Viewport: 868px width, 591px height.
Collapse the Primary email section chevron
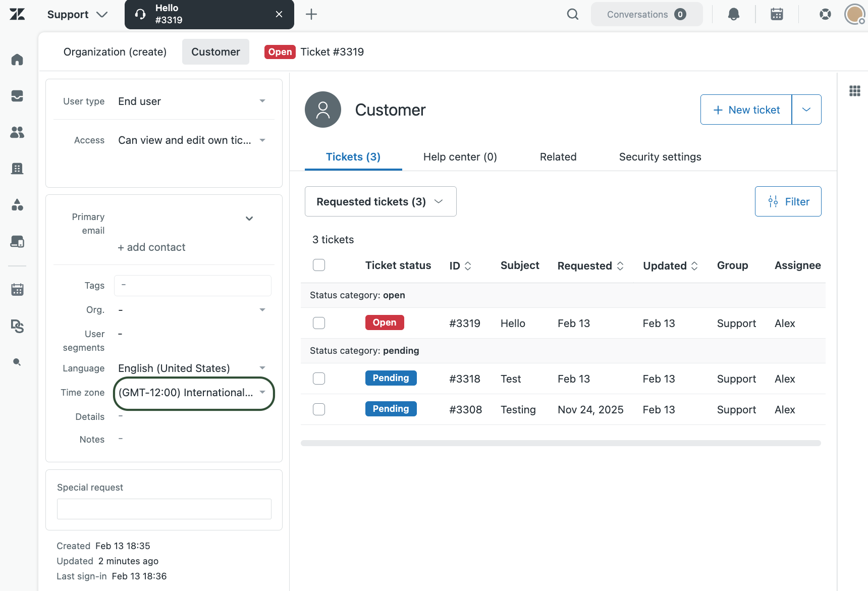click(x=249, y=219)
